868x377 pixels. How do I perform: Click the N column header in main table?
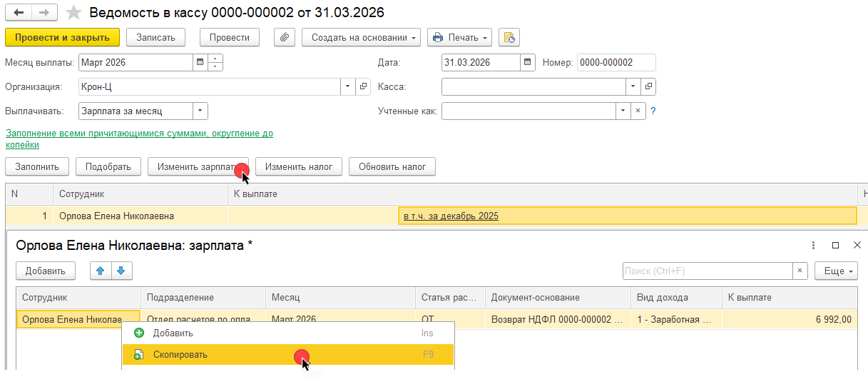point(29,194)
